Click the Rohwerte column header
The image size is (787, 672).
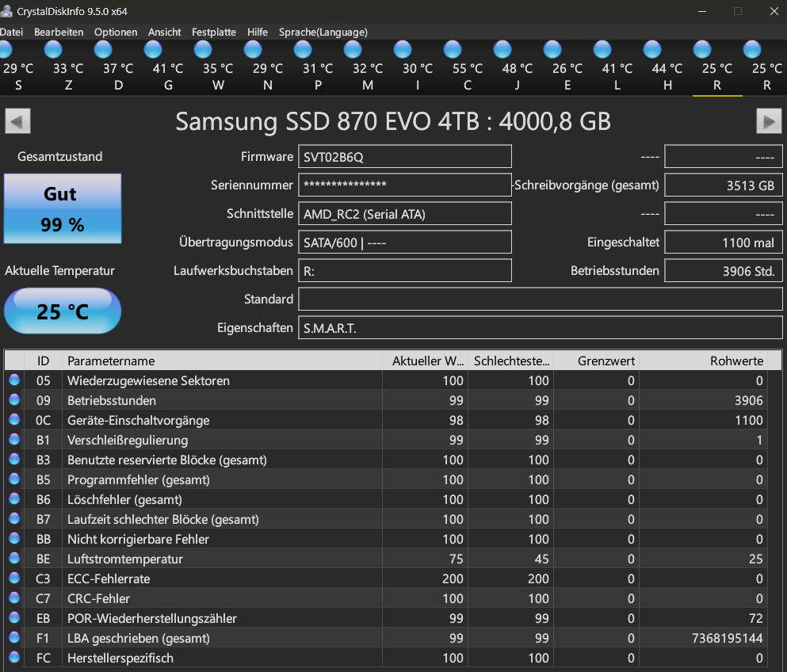pos(703,361)
